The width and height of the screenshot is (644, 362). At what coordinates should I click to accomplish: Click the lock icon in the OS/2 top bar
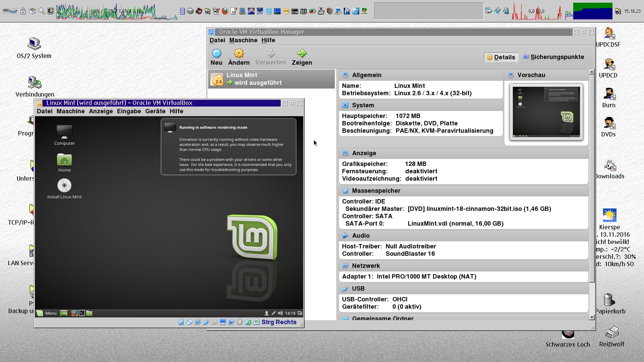(23, 11)
